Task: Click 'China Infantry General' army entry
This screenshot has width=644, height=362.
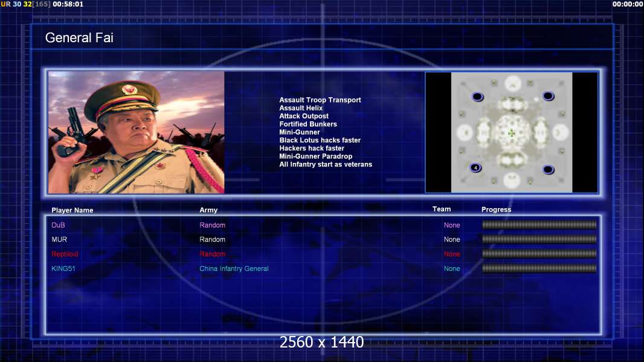Action: pyautogui.click(x=234, y=268)
